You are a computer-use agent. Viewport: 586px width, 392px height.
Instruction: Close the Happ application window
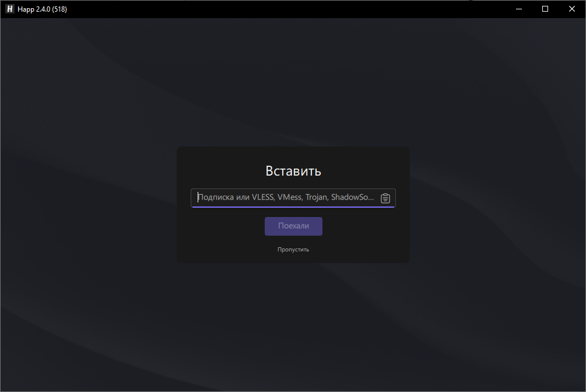[572, 9]
